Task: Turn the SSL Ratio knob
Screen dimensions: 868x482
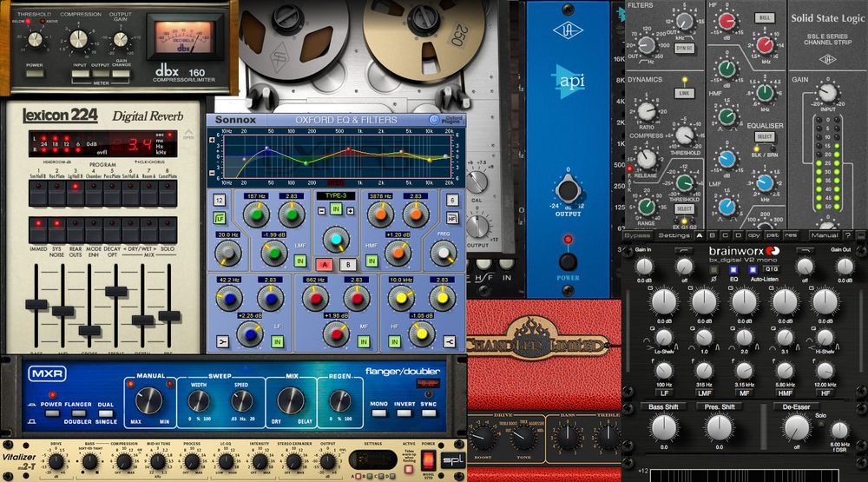Action: (x=647, y=111)
